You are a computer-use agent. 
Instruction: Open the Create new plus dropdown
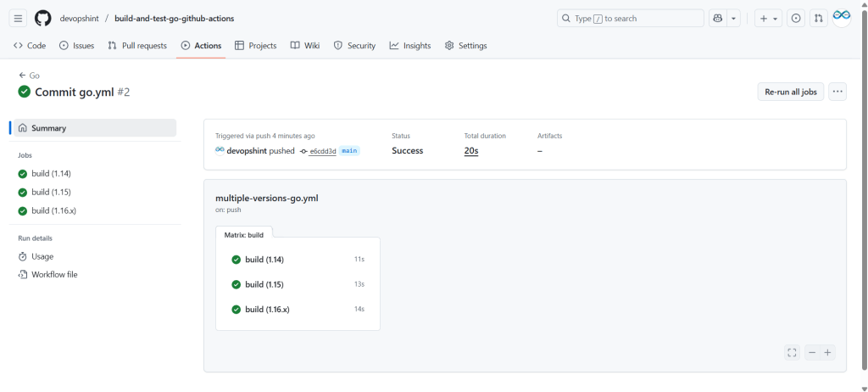click(768, 19)
